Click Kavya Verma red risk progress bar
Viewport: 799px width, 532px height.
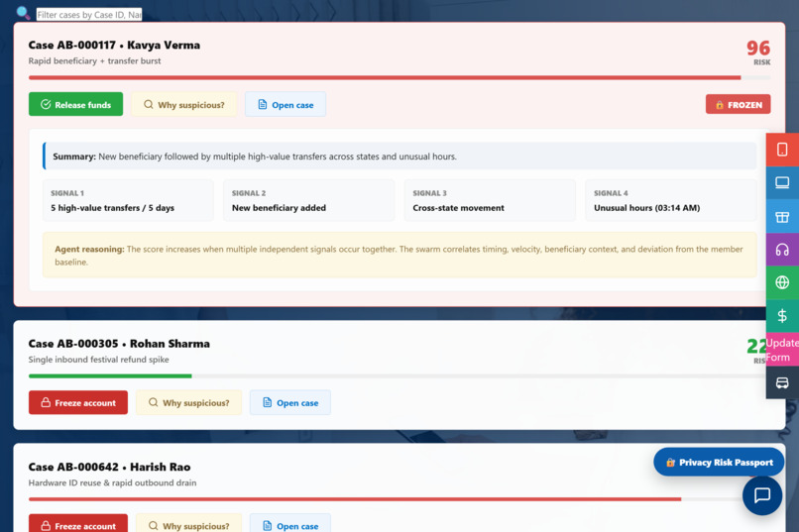pos(385,78)
